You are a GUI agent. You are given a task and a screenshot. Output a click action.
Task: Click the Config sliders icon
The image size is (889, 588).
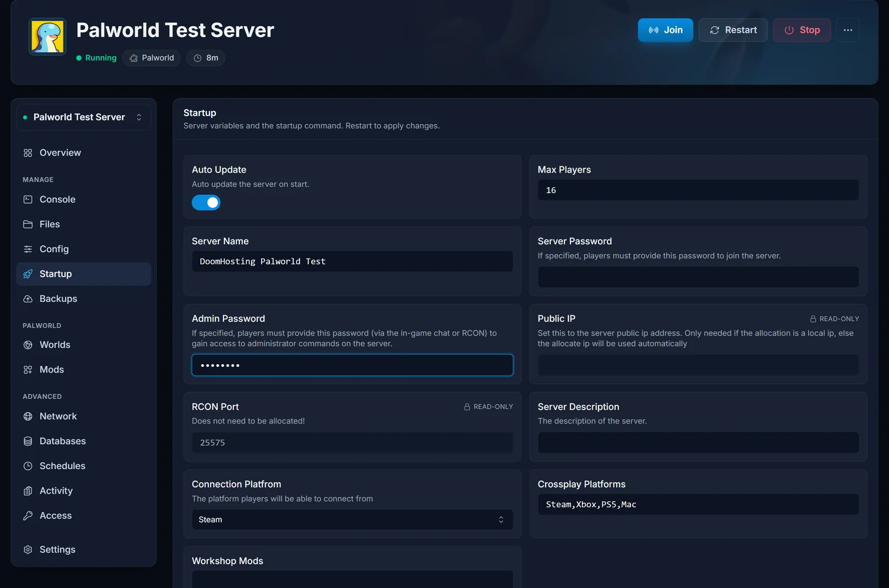pyautogui.click(x=28, y=249)
